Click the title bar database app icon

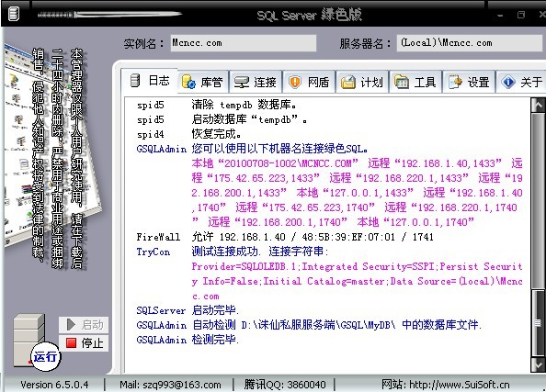[13, 14]
